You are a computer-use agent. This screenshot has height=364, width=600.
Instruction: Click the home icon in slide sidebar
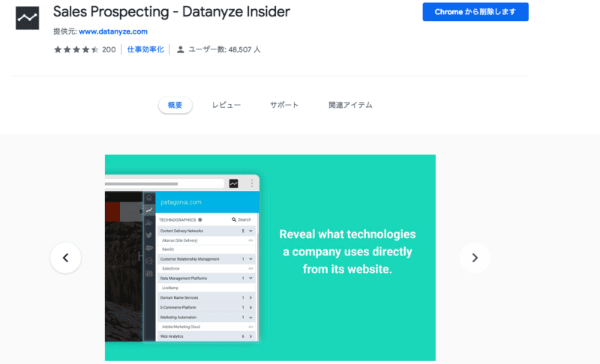click(x=149, y=198)
